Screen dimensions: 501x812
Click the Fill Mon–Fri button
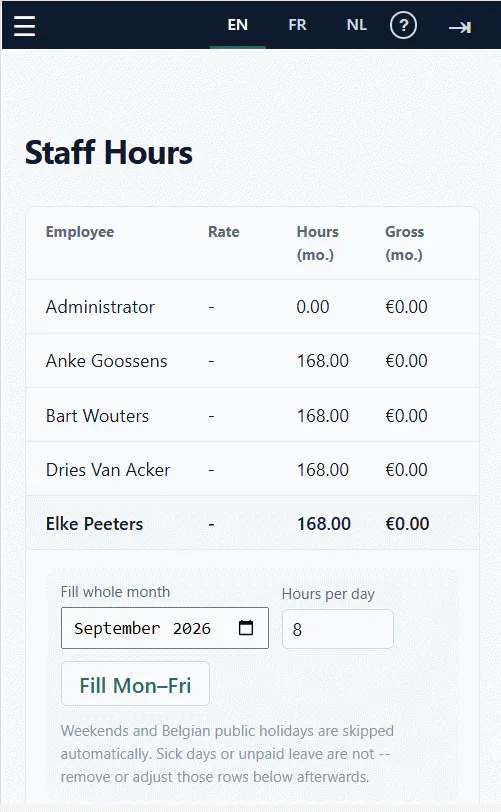click(x=135, y=684)
